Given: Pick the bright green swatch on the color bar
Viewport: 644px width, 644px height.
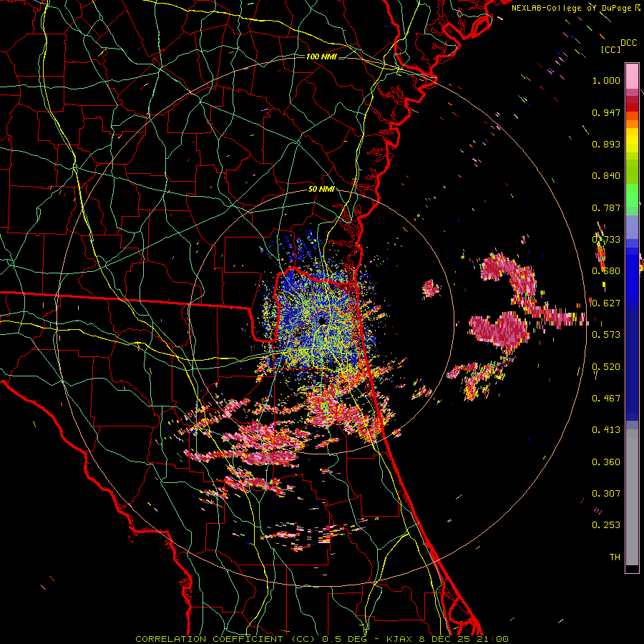Looking at the screenshot, I should pyautogui.click(x=632, y=195).
